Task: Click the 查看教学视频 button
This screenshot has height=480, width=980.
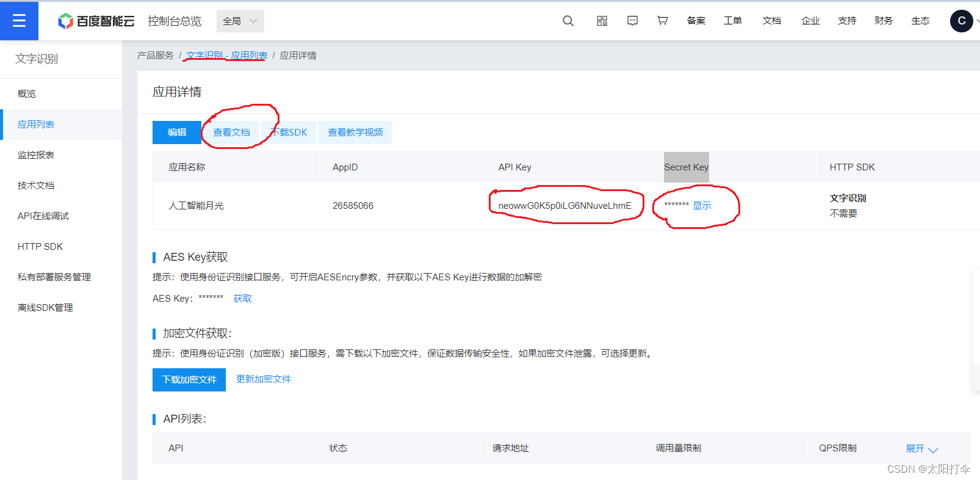Action: [355, 133]
